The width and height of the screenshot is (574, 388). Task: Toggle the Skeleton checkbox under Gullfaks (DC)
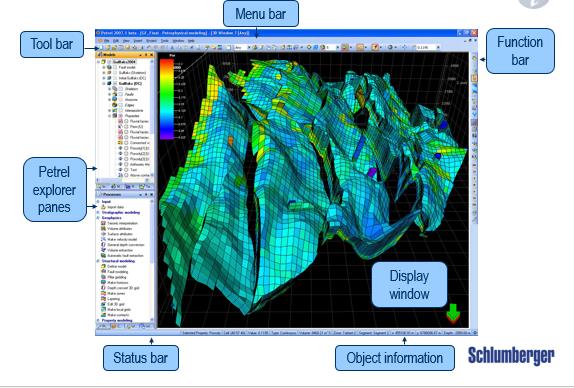click(121, 89)
